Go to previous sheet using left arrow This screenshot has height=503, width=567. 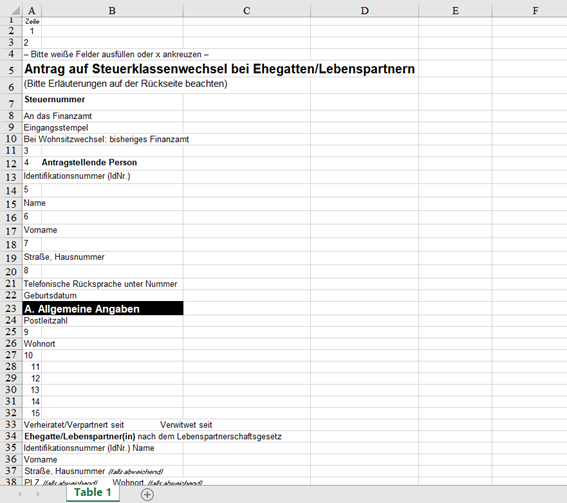coord(20,494)
